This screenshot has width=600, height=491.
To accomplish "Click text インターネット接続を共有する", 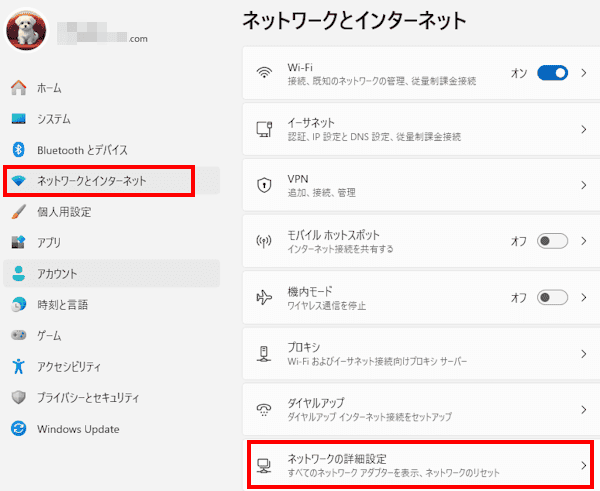I will [x=341, y=249].
